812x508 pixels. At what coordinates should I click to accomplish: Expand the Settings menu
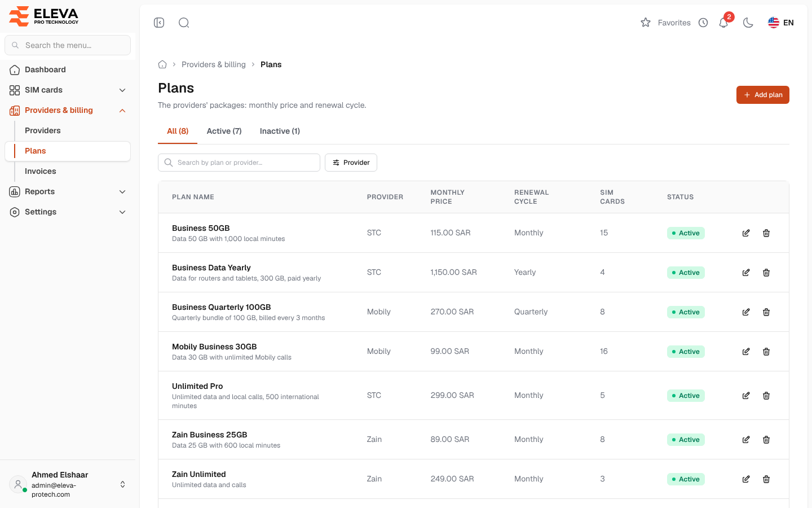(68, 212)
